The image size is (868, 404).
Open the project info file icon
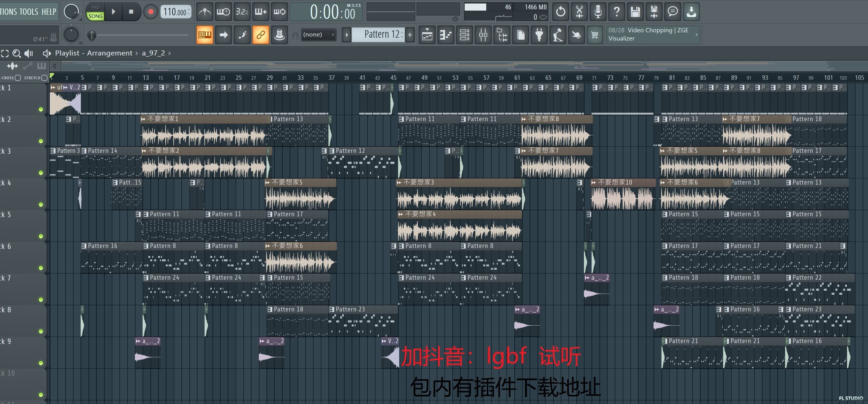click(521, 34)
